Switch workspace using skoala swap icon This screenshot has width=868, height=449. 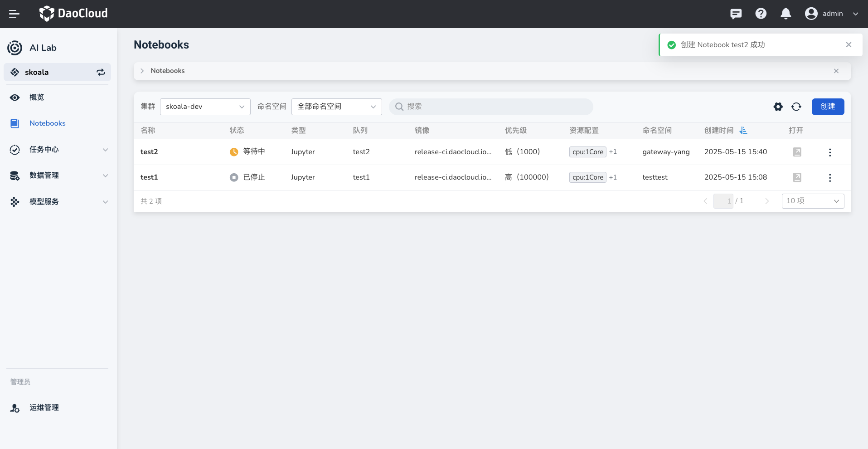pos(101,72)
